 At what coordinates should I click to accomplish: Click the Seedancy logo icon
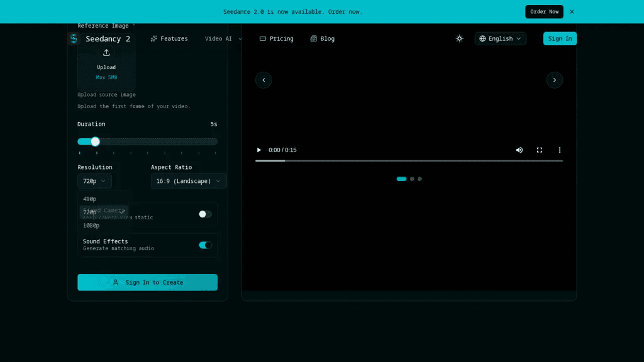pyautogui.click(x=74, y=38)
